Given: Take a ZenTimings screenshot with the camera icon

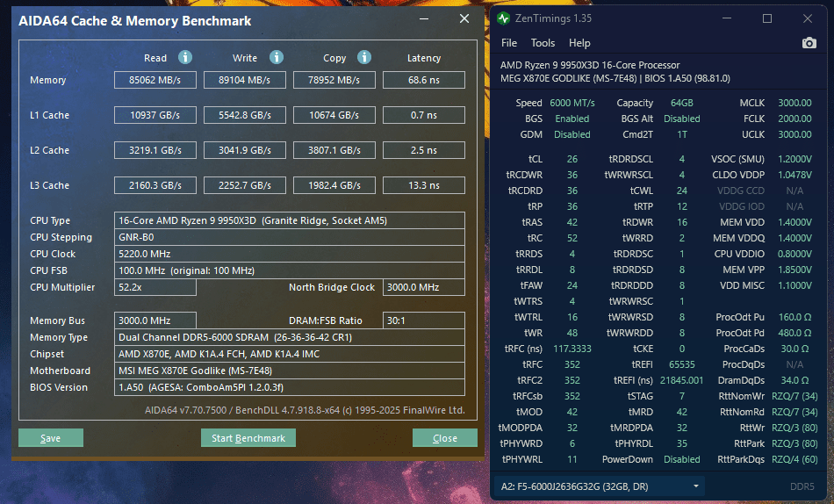Looking at the screenshot, I should [x=809, y=43].
